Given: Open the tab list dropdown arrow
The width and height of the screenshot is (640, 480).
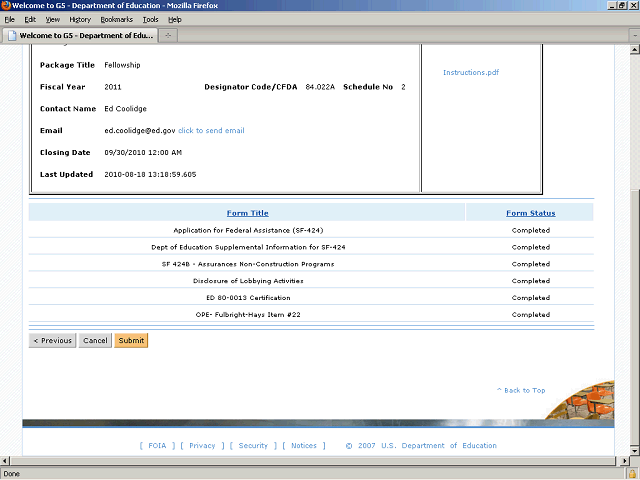Looking at the screenshot, I should tap(630, 36).
